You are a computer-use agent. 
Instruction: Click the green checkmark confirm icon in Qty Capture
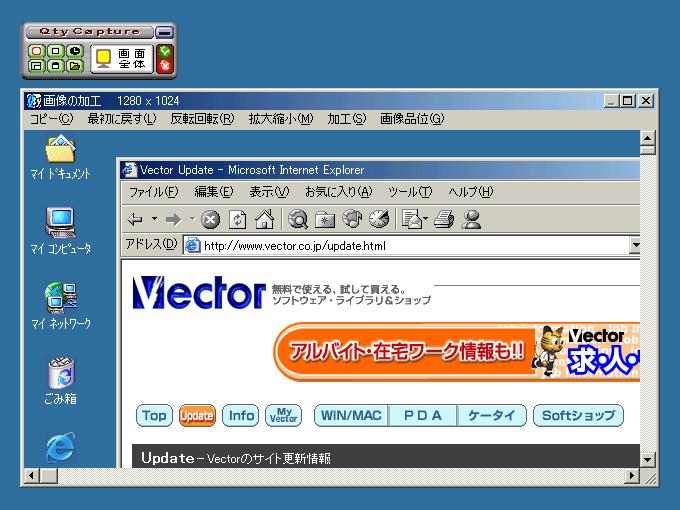tap(165, 52)
